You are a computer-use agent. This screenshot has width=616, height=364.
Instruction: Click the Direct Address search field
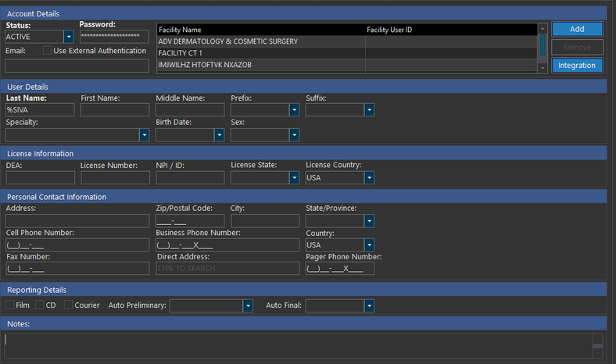(227, 269)
